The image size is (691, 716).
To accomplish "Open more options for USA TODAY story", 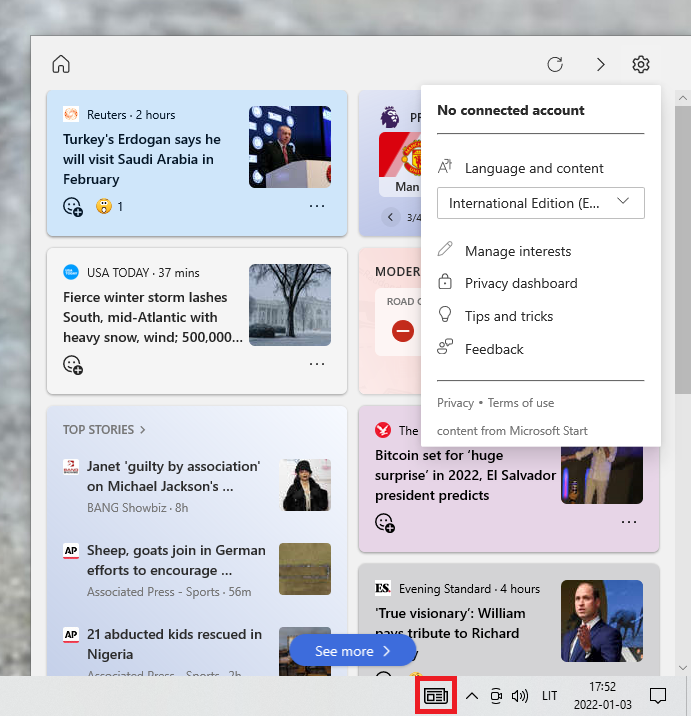I will [317, 365].
